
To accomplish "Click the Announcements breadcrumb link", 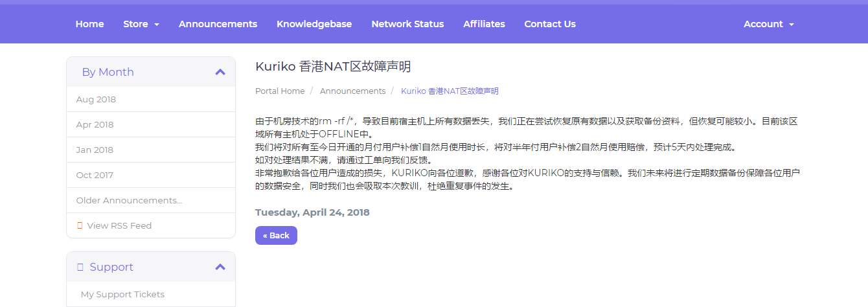I will point(352,91).
